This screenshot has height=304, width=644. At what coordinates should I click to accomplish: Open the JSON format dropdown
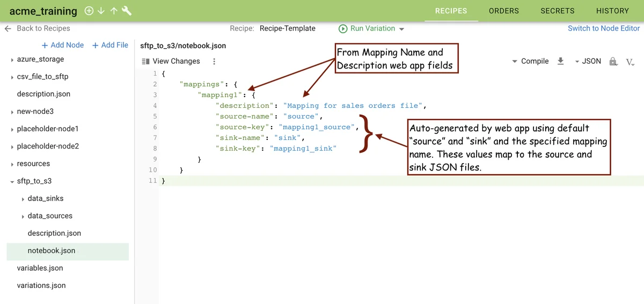[588, 61]
